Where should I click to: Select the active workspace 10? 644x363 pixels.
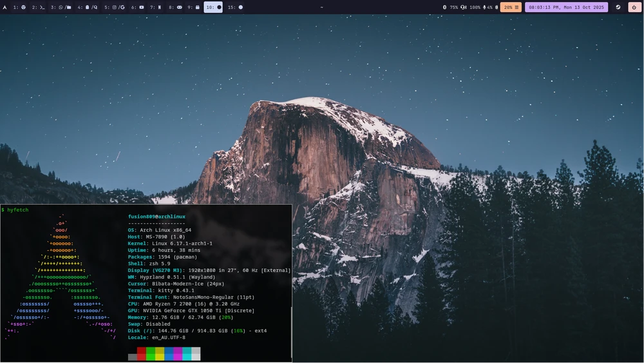[x=213, y=7]
